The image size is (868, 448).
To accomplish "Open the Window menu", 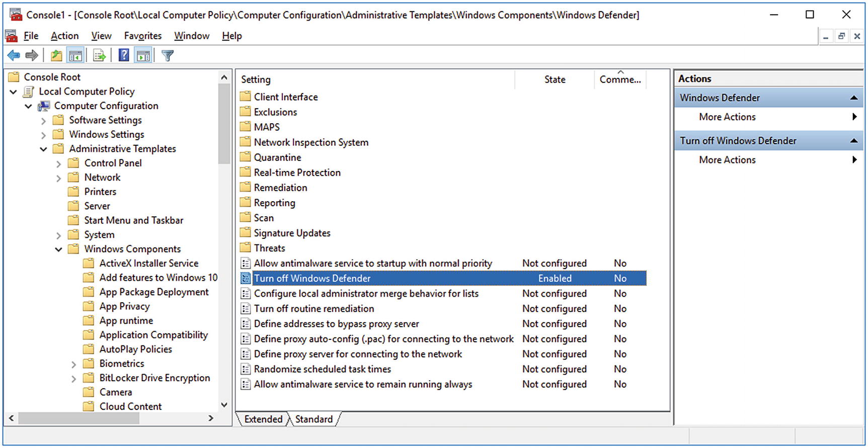I will point(192,36).
